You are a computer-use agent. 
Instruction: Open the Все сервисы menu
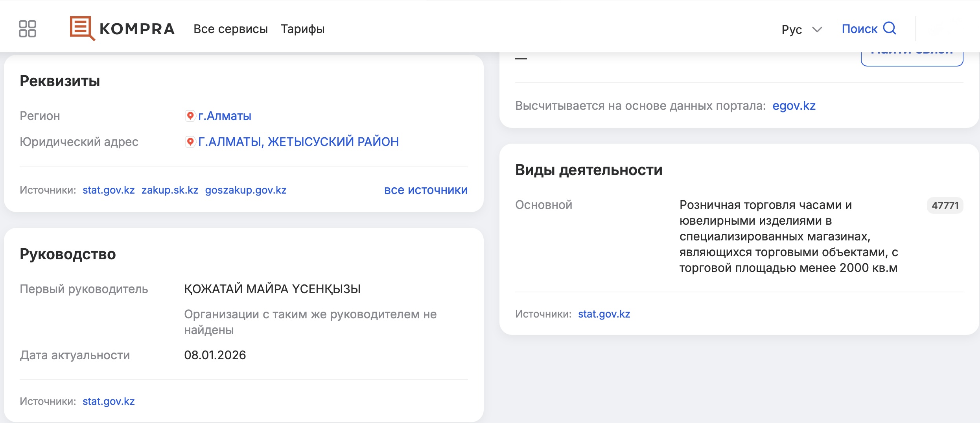click(x=230, y=29)
